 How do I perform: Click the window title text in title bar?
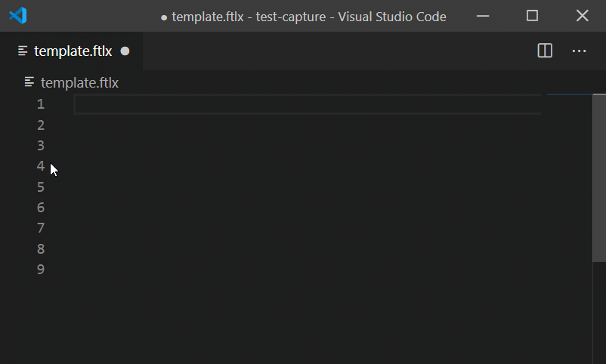[309, 17]
